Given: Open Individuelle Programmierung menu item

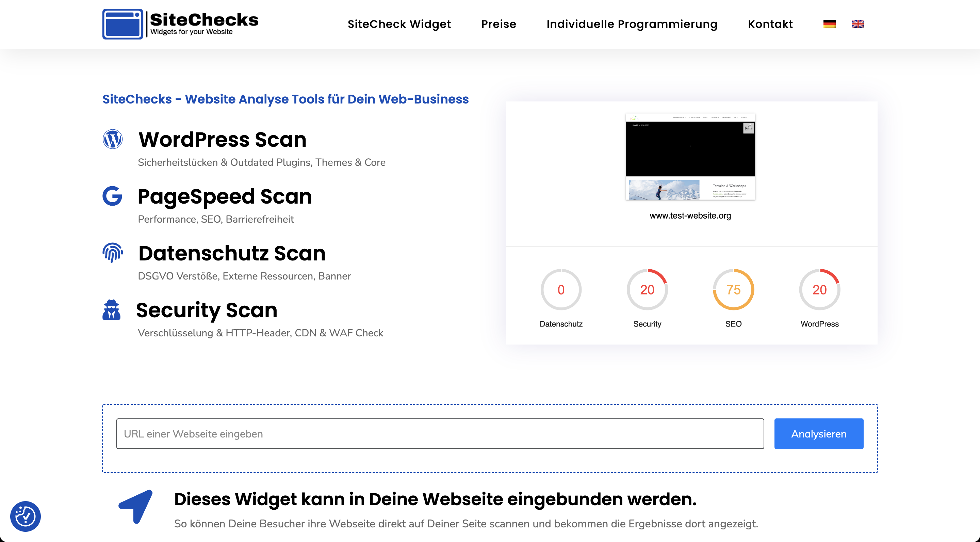Looking at the screenshot, I should pyautogui.click(x=632, y=24).
